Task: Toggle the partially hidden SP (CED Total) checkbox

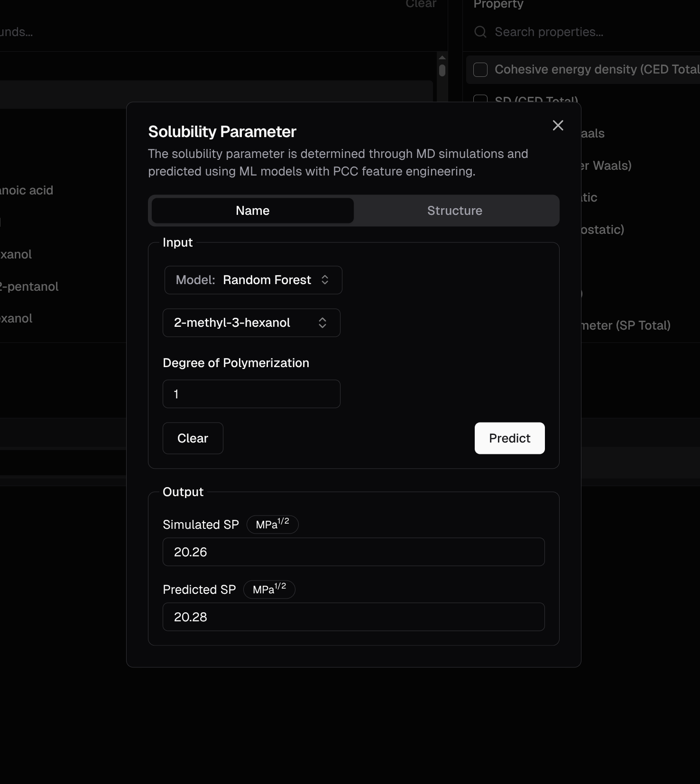Action: point(480,99)
